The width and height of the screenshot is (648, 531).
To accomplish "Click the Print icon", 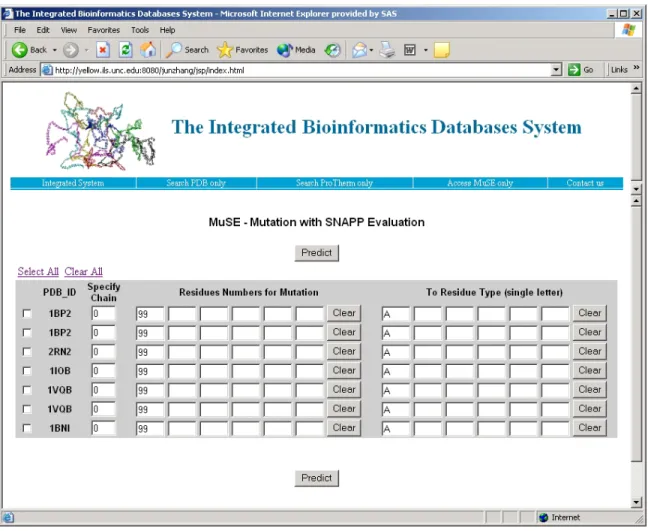I will [387, 50].
